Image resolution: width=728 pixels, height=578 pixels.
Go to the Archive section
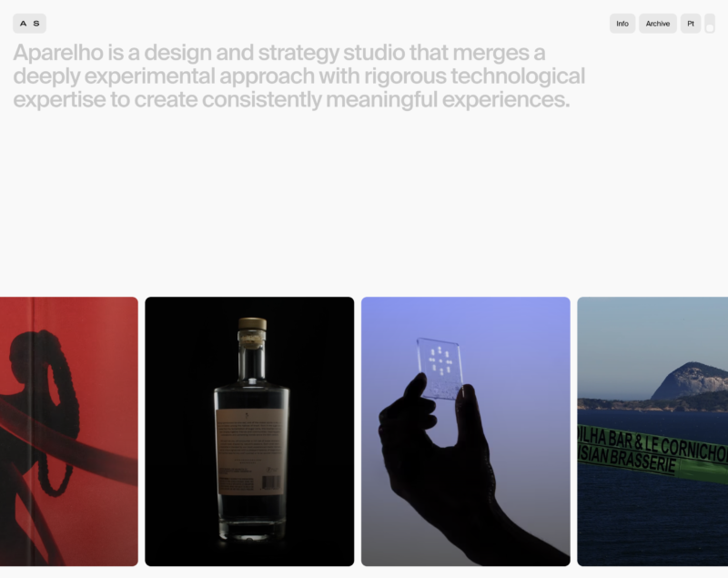[657, 24]
